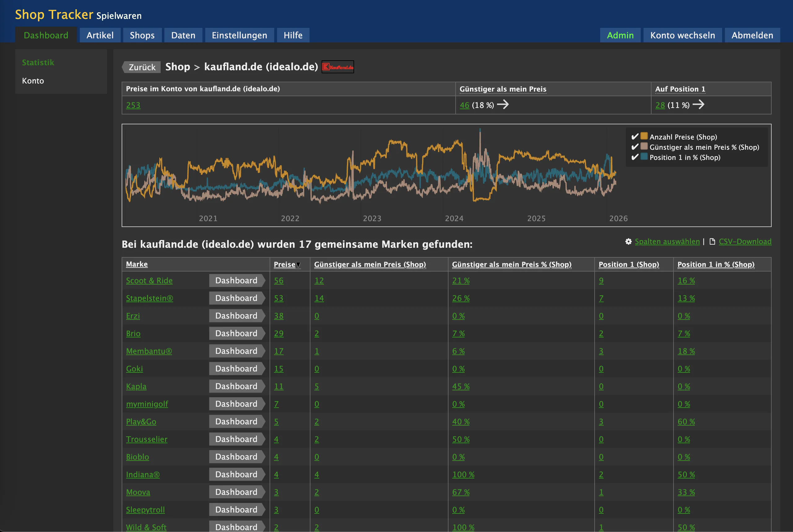This screenshot has height=532, width=793.
Task: Switch to the Einstellungen tab
Action: [x=239, y=35]
